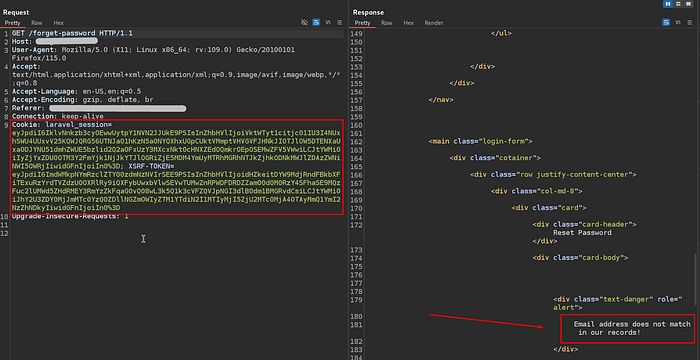Screen dimensions: 700x360
Task: Toggle hidden items eye-slash icon in Request panel
Action: click(x=304, y=22)
